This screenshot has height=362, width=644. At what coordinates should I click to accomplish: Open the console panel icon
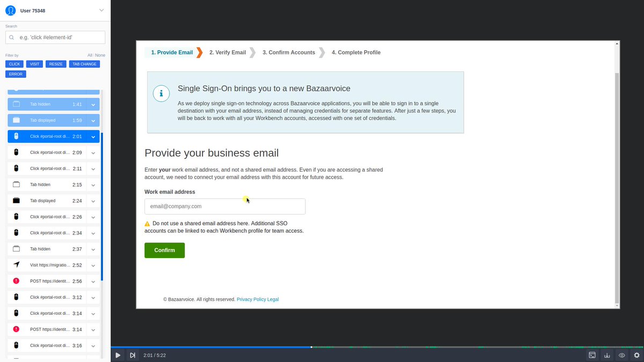pyautogui.click(x=592, y=355)
